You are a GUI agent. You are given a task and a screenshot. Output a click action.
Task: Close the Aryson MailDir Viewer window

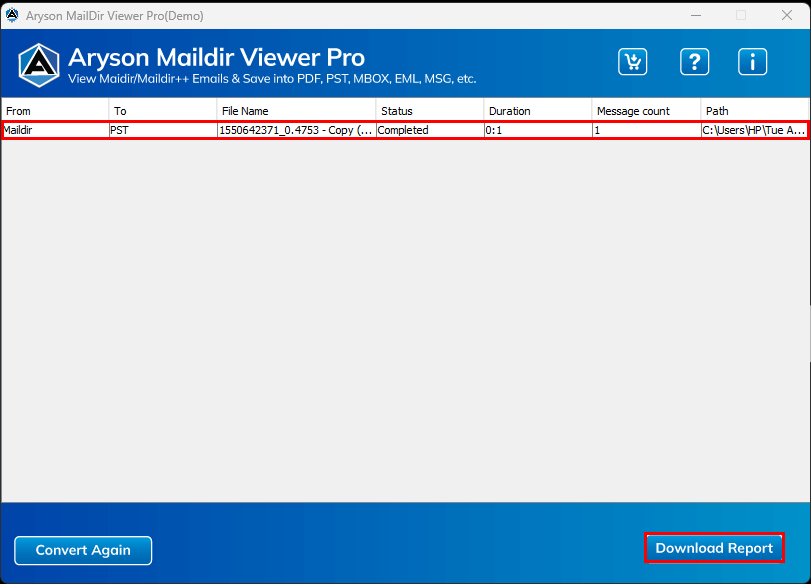coord(787,16)
